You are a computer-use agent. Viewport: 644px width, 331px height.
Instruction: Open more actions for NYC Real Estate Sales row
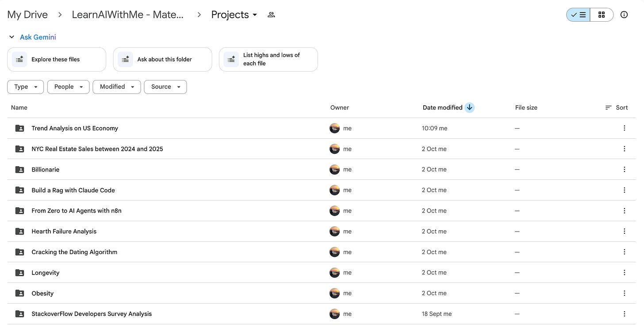pos(624,149)
